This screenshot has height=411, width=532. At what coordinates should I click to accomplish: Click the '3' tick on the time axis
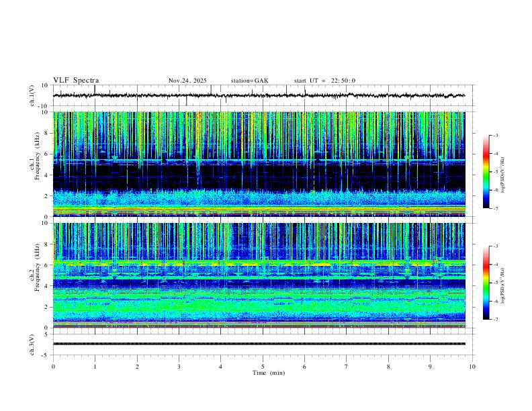179,367
